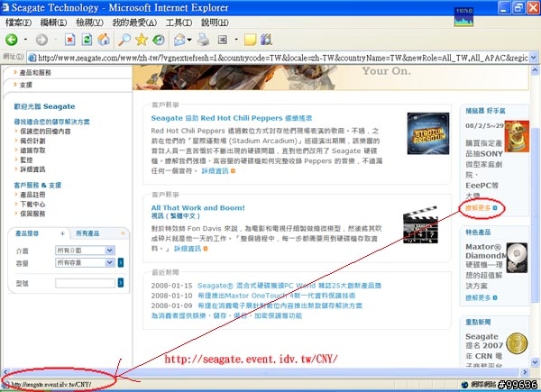The height and width of the screenshot is (392, 541).
Task: Click the gold CRN award medal image
Action: [517, 343]
